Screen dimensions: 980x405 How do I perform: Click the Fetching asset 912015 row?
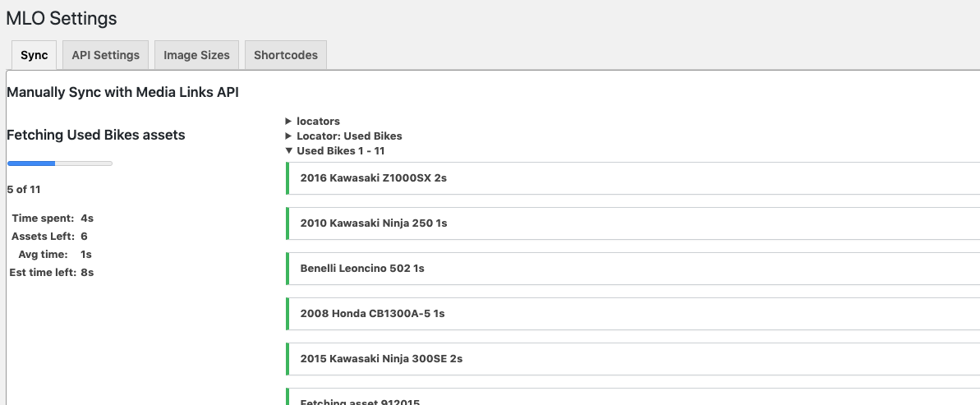(x=360, y=401)
